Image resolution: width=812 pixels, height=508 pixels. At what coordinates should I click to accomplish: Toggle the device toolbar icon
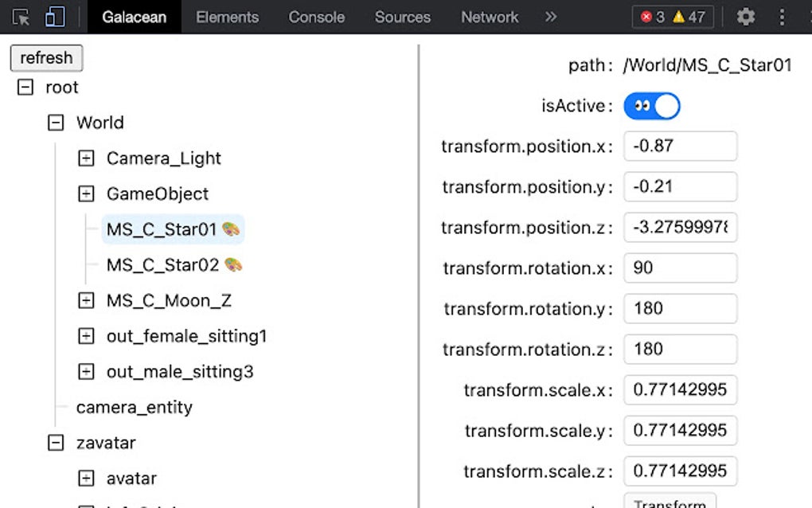(54, 17)
